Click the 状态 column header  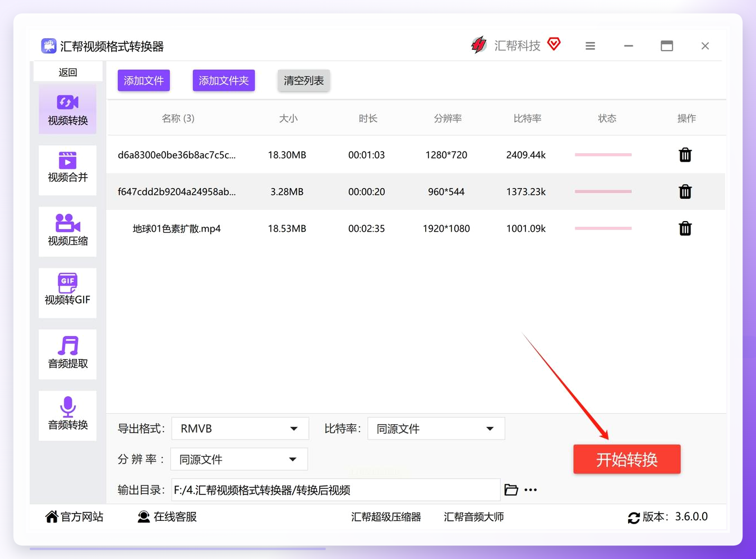point(607,118)
